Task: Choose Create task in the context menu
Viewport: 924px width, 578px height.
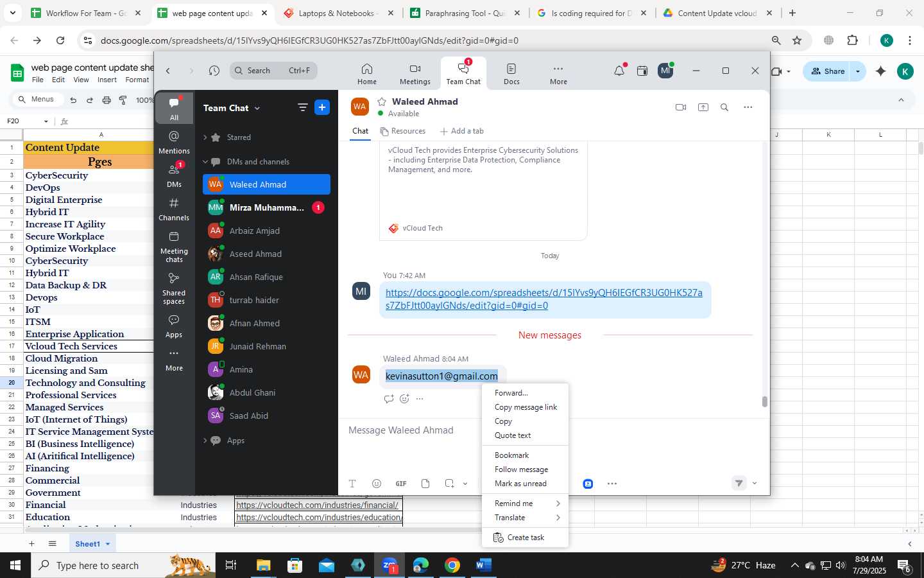Action: tap(525, 538)
